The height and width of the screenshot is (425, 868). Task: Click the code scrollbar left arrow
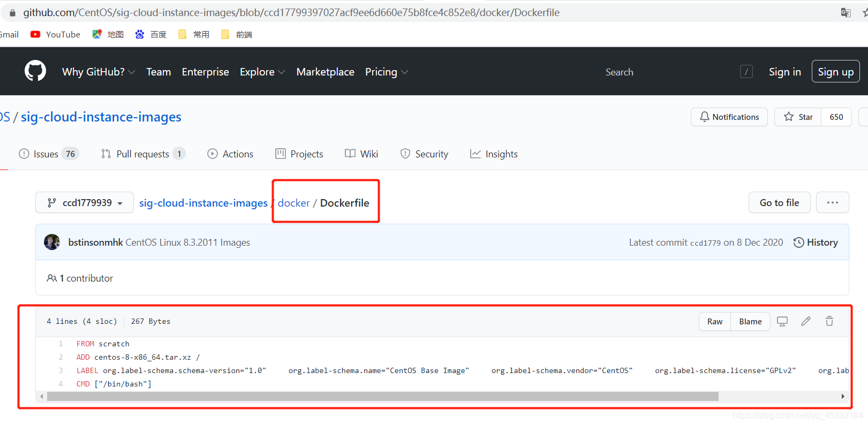(42, 397)
